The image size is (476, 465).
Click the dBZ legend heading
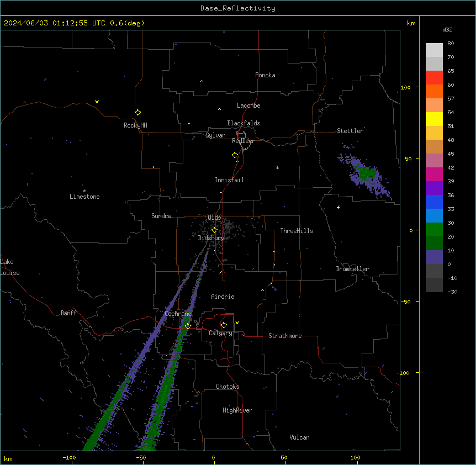pos(447,29)
